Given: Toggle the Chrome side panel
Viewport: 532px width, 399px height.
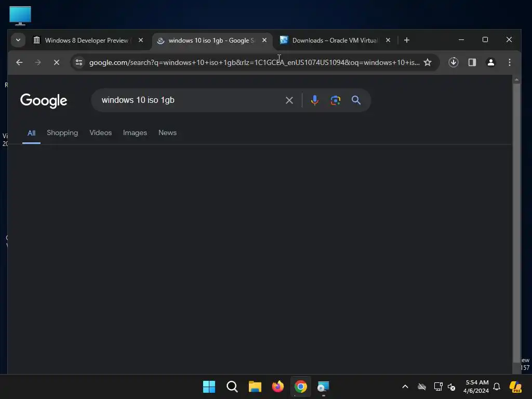Looking at the screenshot, I should pyautogui.click(x=472, y=62).
